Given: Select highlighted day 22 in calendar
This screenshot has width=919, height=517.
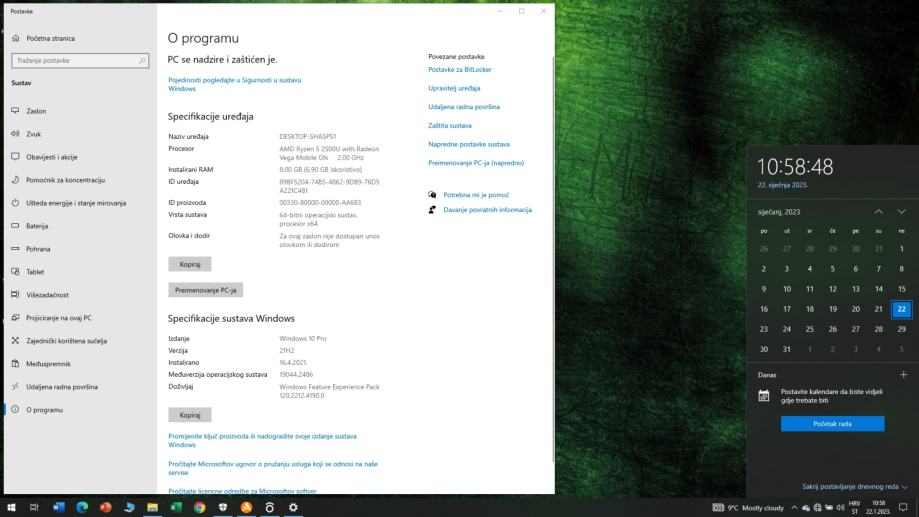Looking at the screenshot, I should [x=901, y=309].
